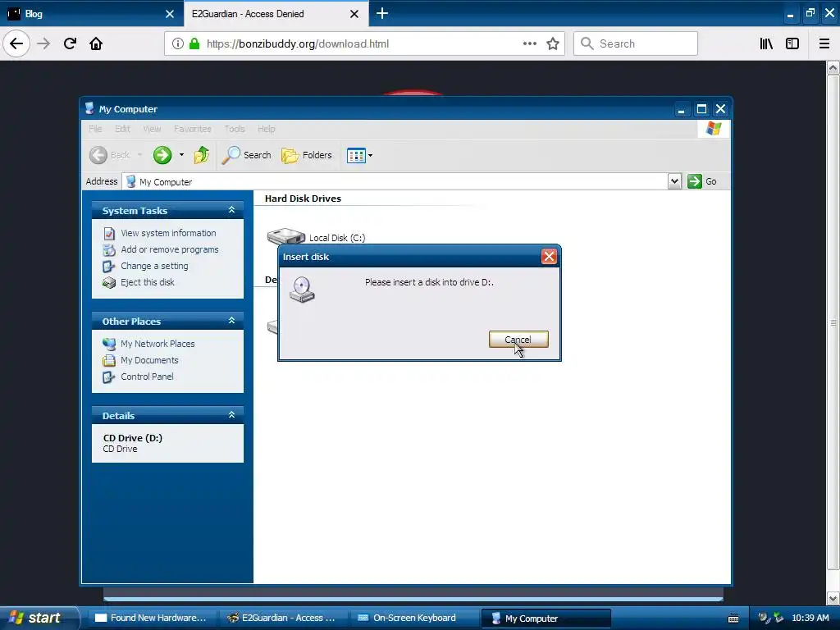The image size is (840, 630).
Task: Open the Address bar dropdown
Action: click(x=674, y=181)
